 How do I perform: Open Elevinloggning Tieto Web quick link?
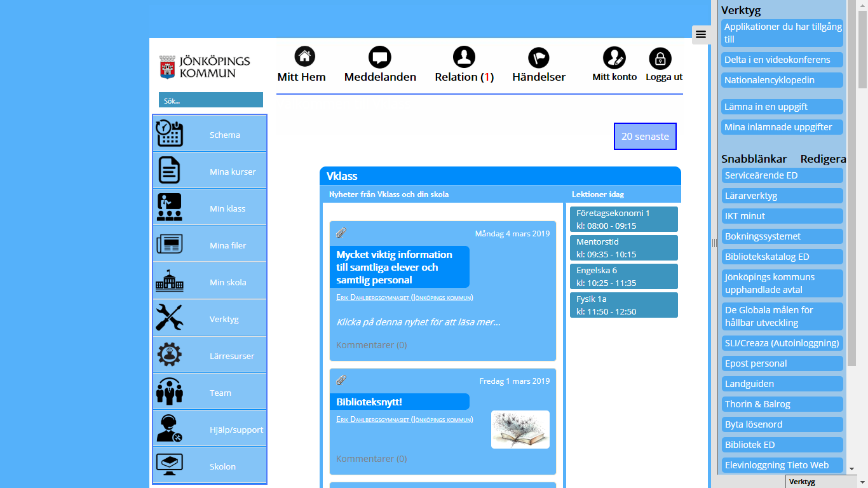pyautogui.click(x=782, y=465)
